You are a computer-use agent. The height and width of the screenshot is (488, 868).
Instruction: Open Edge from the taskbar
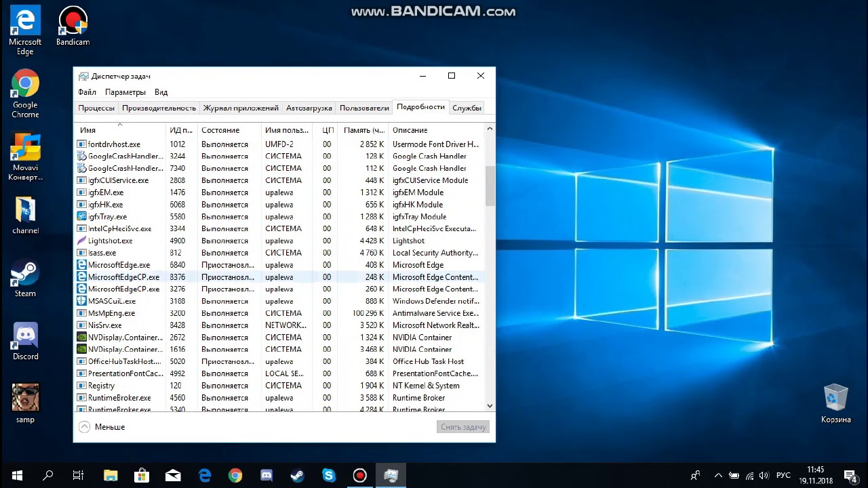(x=204, y=476)
